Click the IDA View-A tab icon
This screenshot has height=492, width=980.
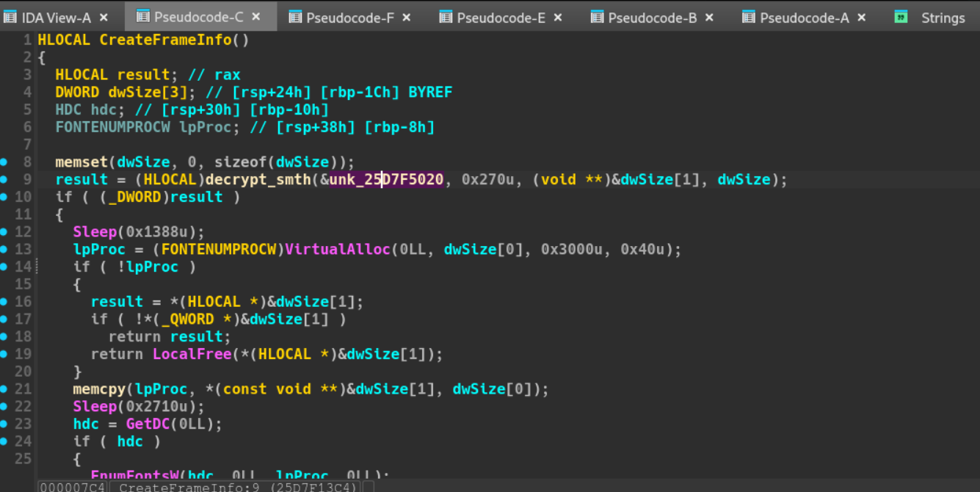(x=10, y=18)
